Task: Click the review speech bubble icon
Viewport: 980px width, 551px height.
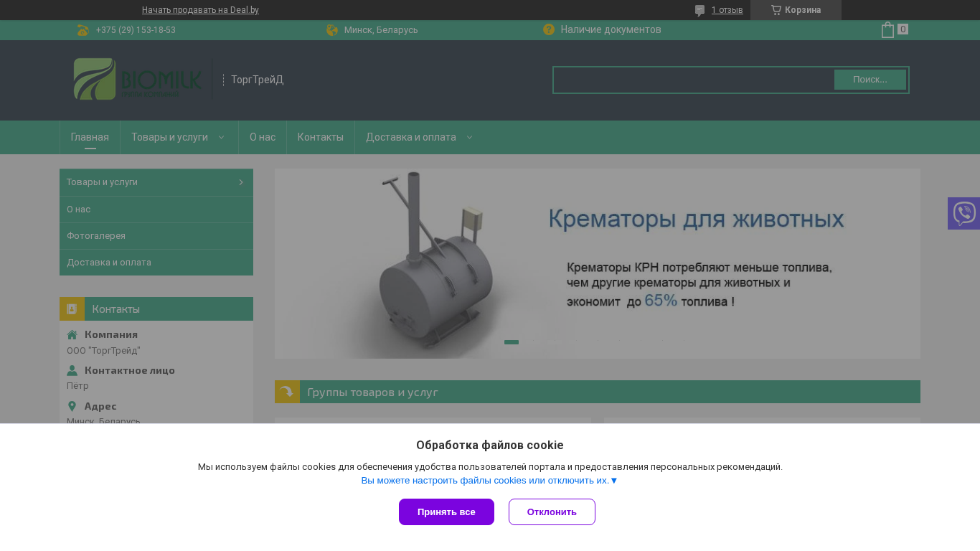Action: tap(699, 10)
